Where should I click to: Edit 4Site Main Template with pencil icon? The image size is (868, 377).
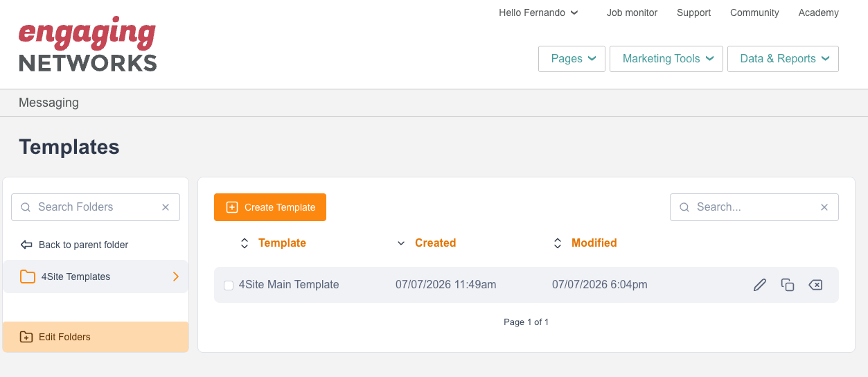pos(760,285)
